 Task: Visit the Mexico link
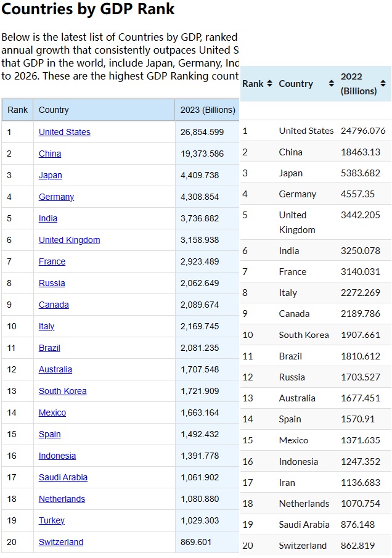(x=52, y=413)
